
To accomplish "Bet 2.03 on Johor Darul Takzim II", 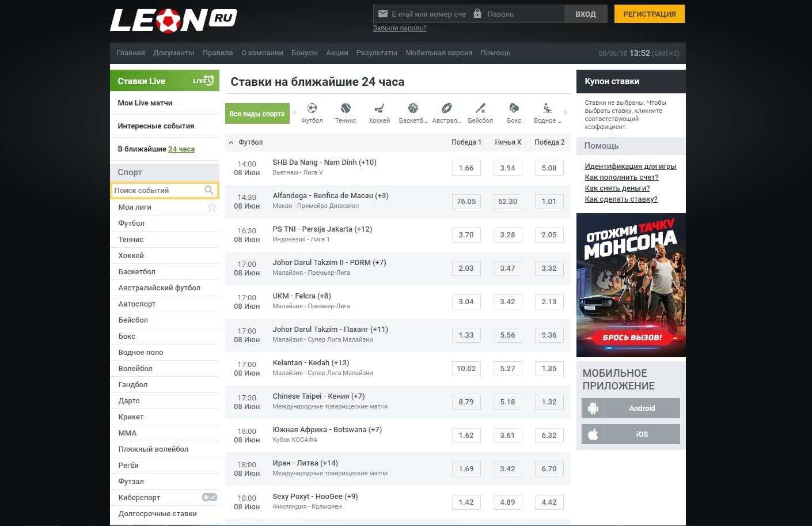I will (466, 268).
